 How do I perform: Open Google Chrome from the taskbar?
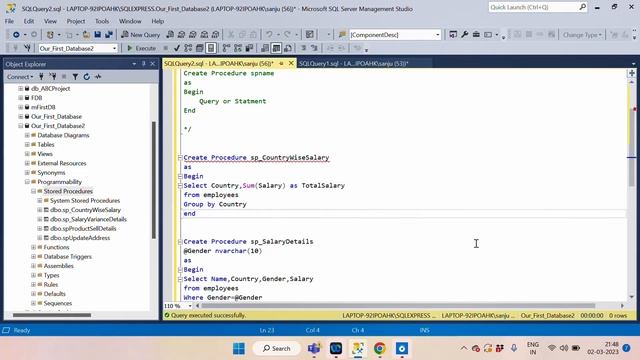pyautogui.click(x=380, y=348)
